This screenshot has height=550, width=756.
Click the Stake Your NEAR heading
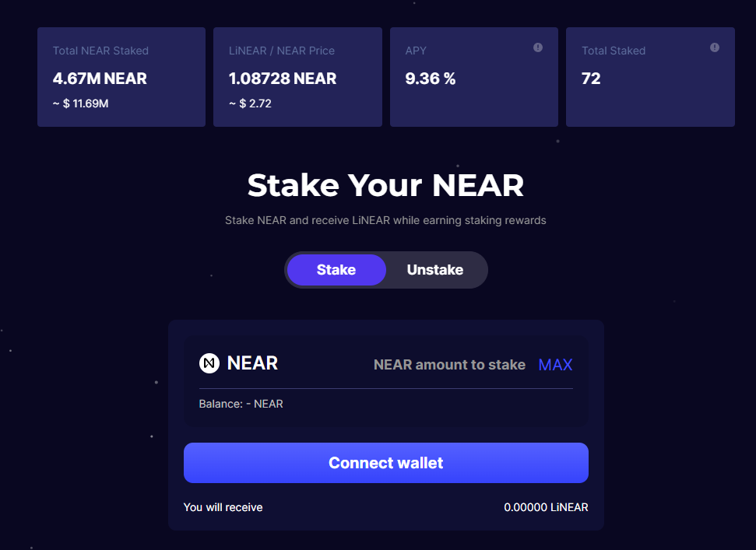pos(385,185)
